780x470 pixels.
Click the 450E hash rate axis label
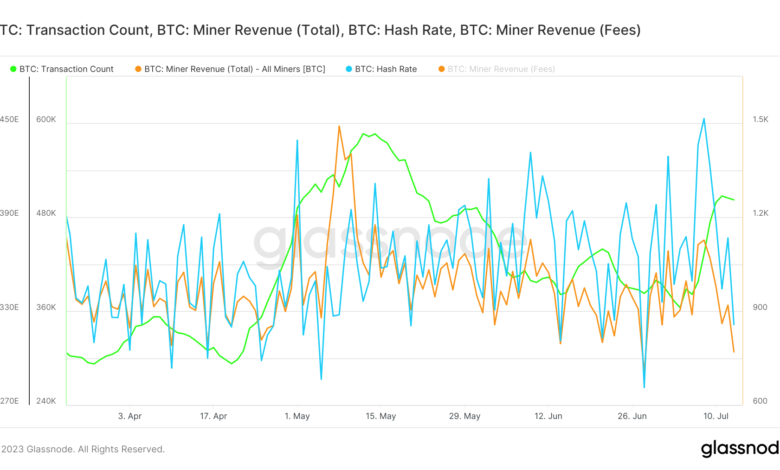tap(9, 120)
